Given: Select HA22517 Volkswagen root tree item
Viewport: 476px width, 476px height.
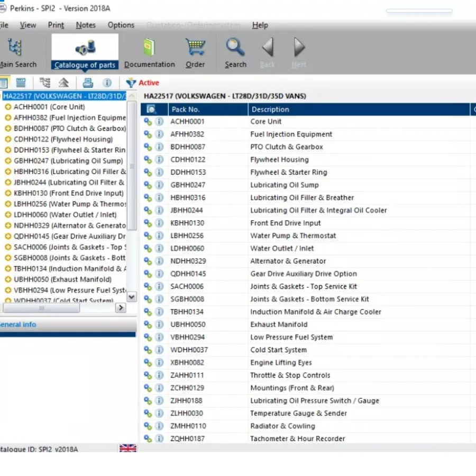Looking at the screenshot, I should tap(63, 96).
